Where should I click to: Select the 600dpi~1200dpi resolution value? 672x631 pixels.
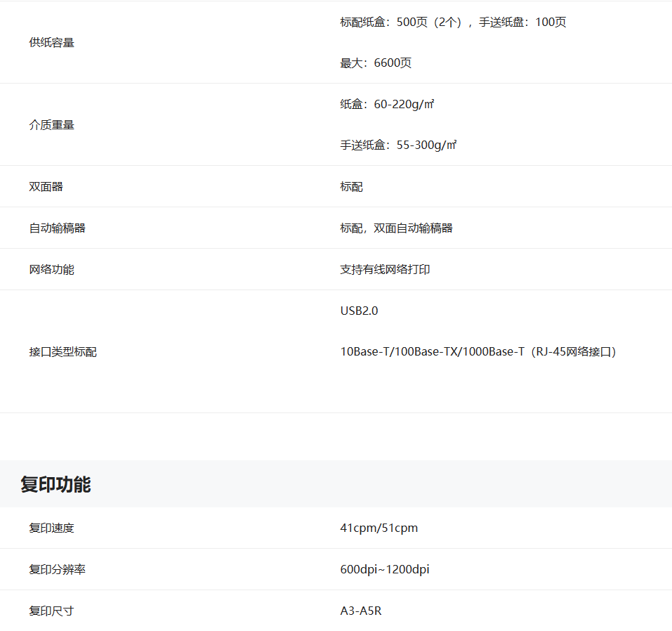click(x=384, y=570)
